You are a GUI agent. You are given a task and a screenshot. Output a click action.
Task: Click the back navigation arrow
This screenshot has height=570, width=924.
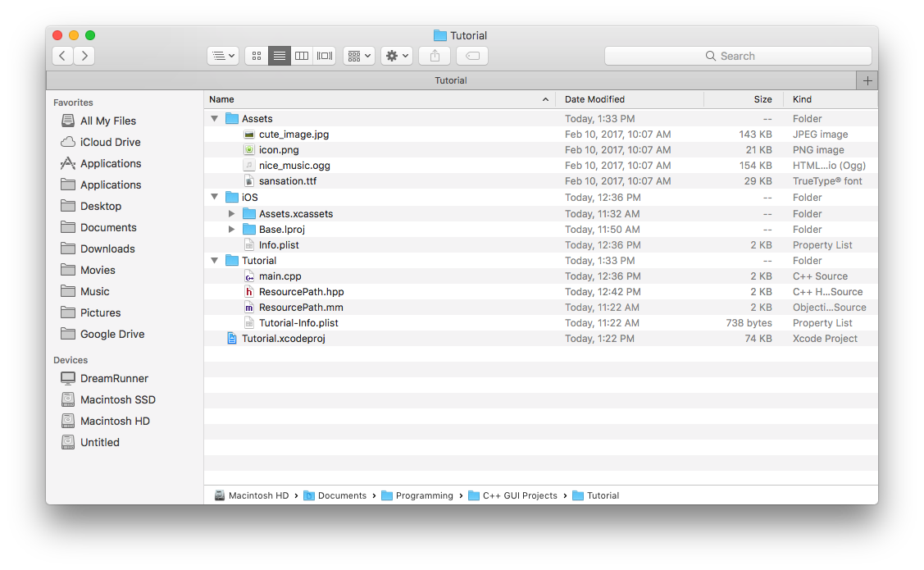(62, 55)
